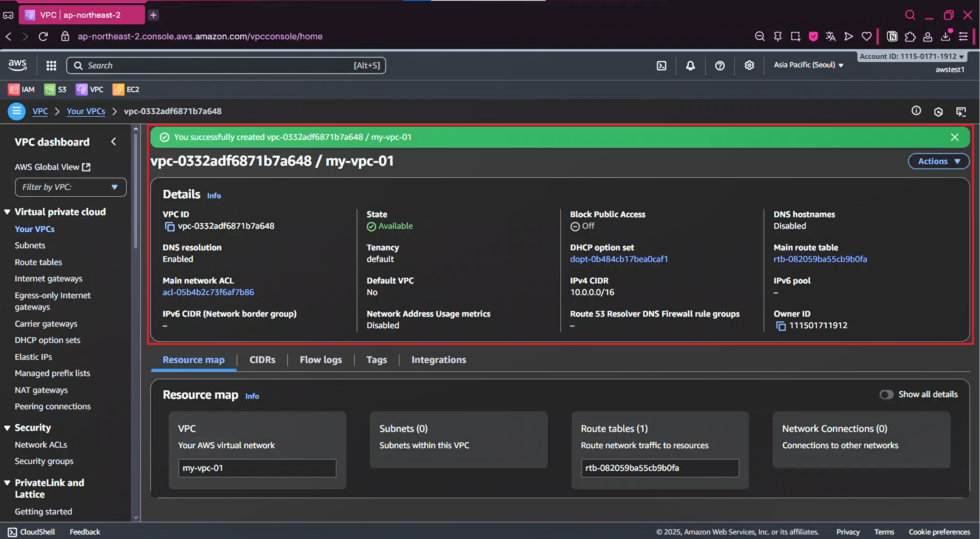Click the settings gear icon in AWS header
The height and width of the screenshot is (539, 980).
coord(749,66)
